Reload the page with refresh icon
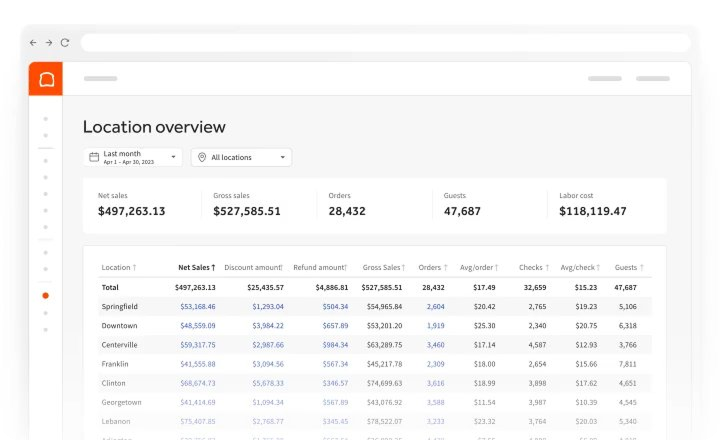 pos(65,43)
